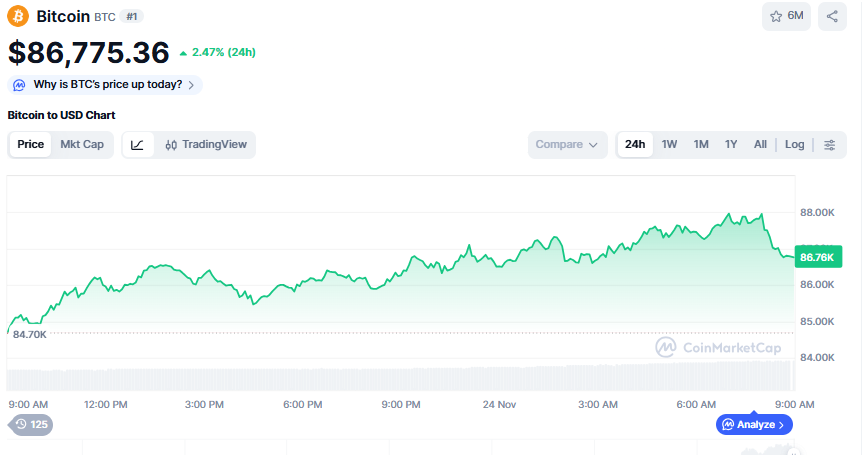Switch to line chart view icon

point(138,145)
